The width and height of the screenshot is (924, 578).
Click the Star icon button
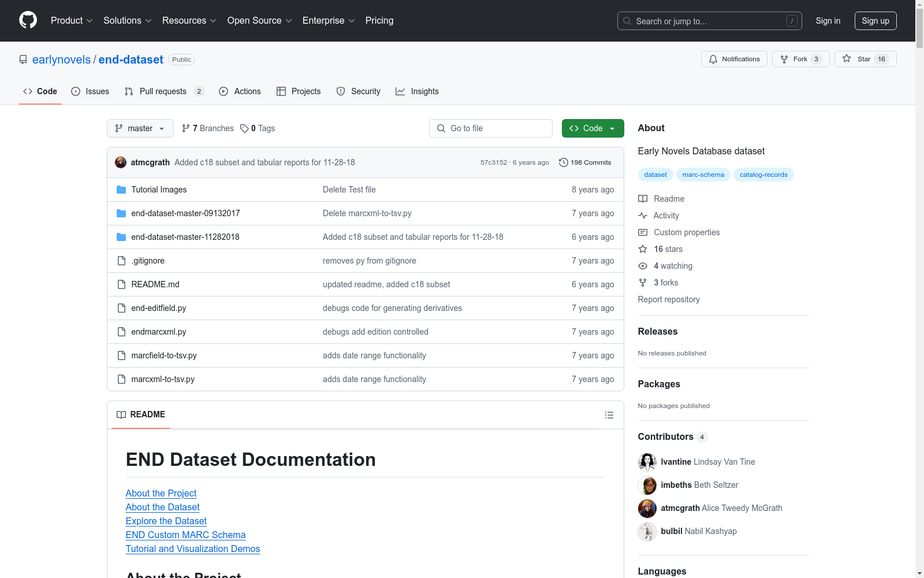865,59
